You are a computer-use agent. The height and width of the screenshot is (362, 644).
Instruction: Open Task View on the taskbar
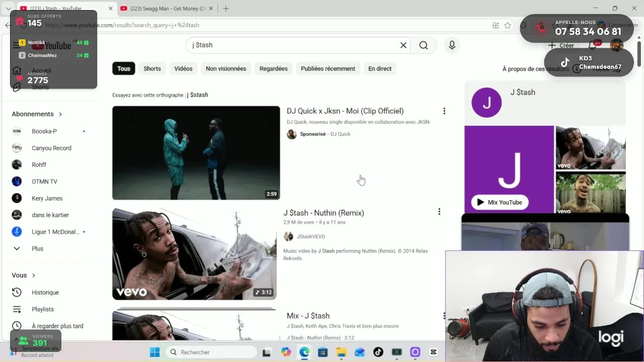(267, 352)
